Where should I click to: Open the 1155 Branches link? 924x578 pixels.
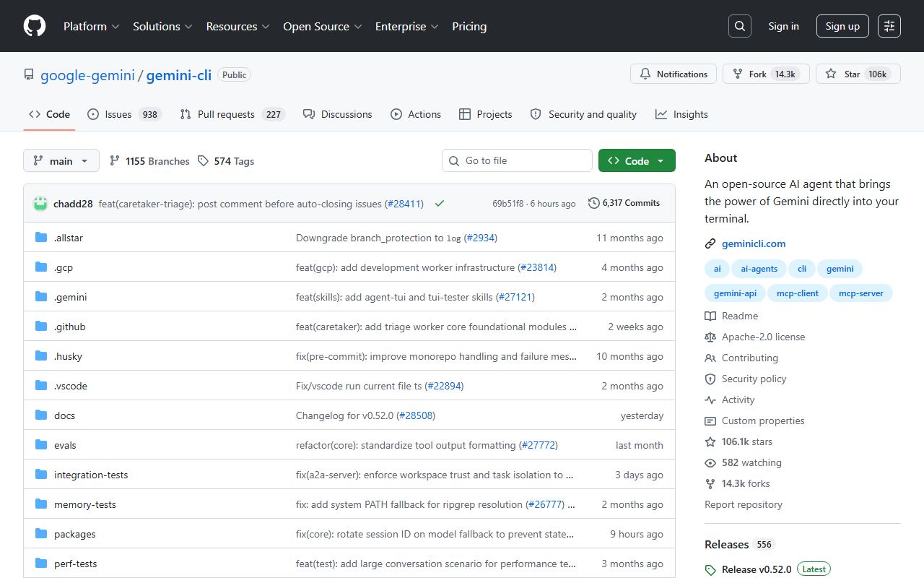[x=149, y=161]
